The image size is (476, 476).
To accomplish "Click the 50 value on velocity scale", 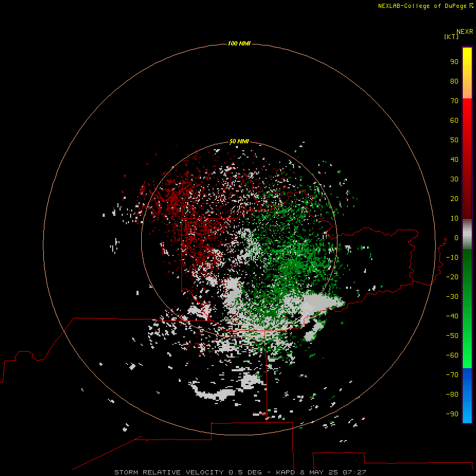I will (454, 140).
